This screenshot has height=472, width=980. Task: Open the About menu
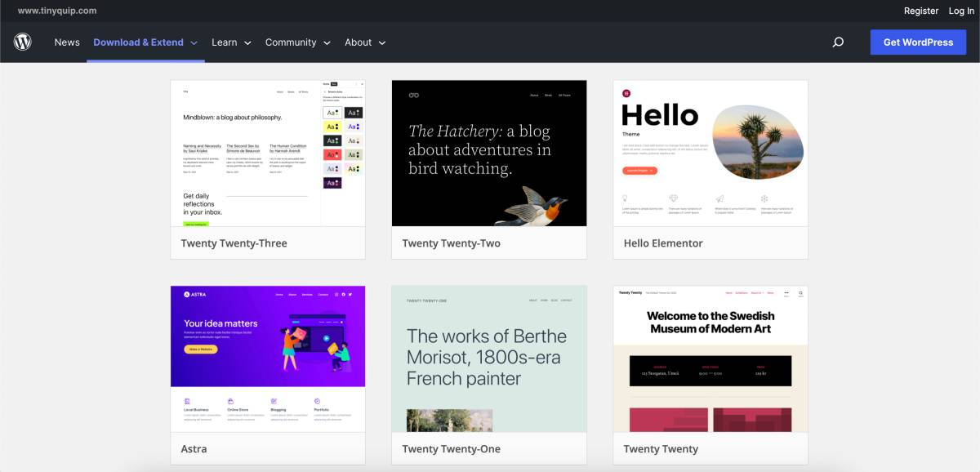tap(359, 42)
